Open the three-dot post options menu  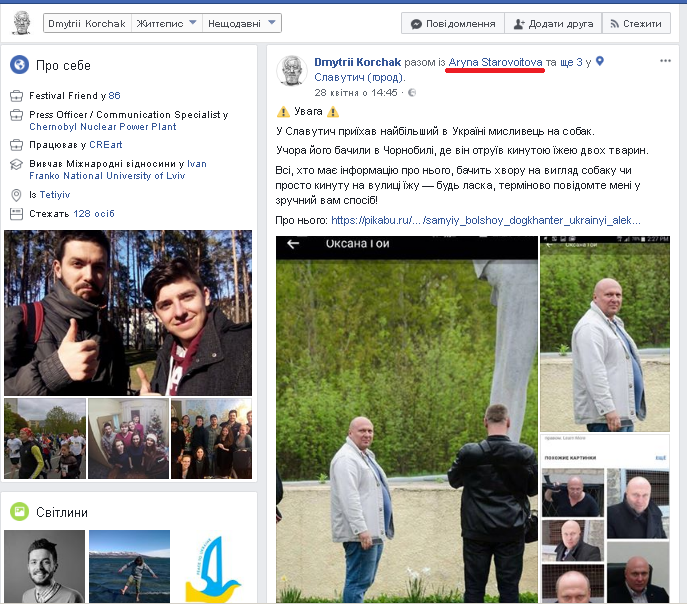(665, 60)
